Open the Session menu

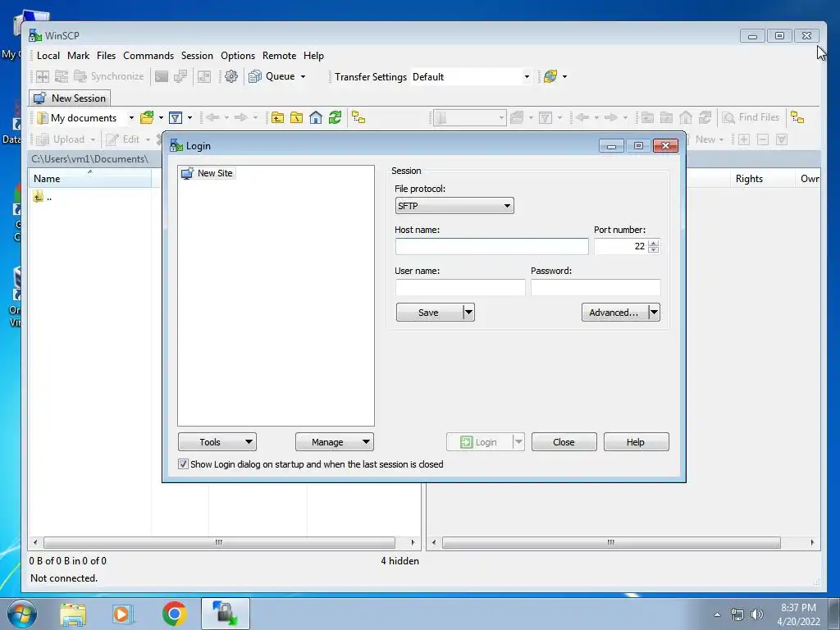[197, 56]
